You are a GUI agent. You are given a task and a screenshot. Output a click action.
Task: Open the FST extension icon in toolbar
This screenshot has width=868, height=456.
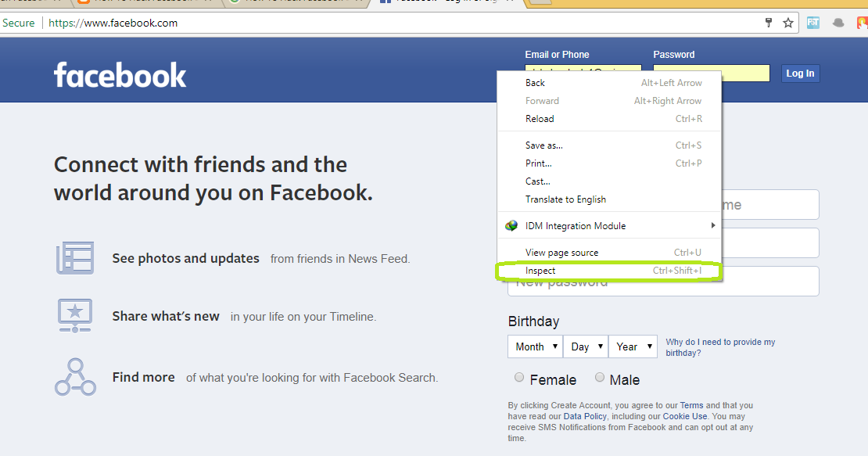pos(813,23)
